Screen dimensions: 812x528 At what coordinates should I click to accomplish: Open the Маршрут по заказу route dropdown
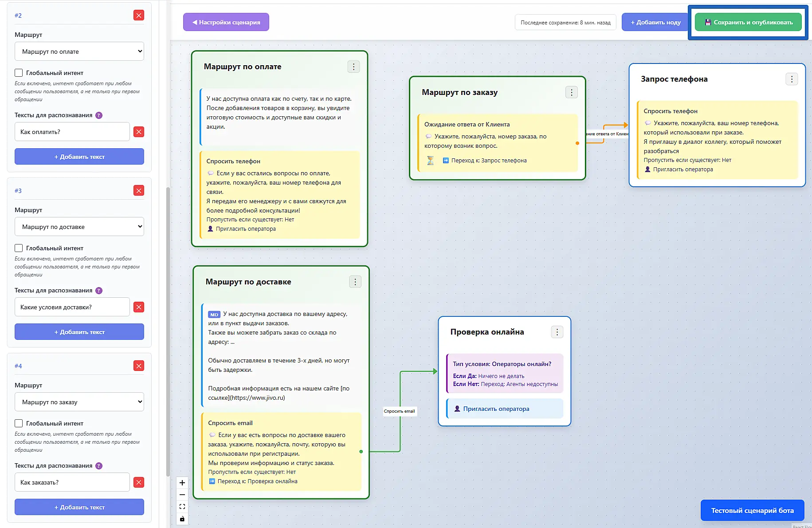(79, 402)
